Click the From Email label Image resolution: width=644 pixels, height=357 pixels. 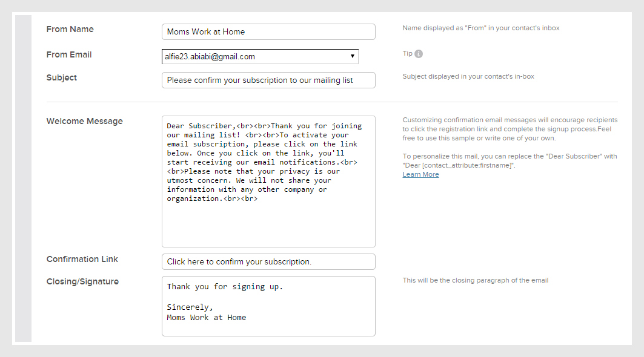(x=69, y=54)
